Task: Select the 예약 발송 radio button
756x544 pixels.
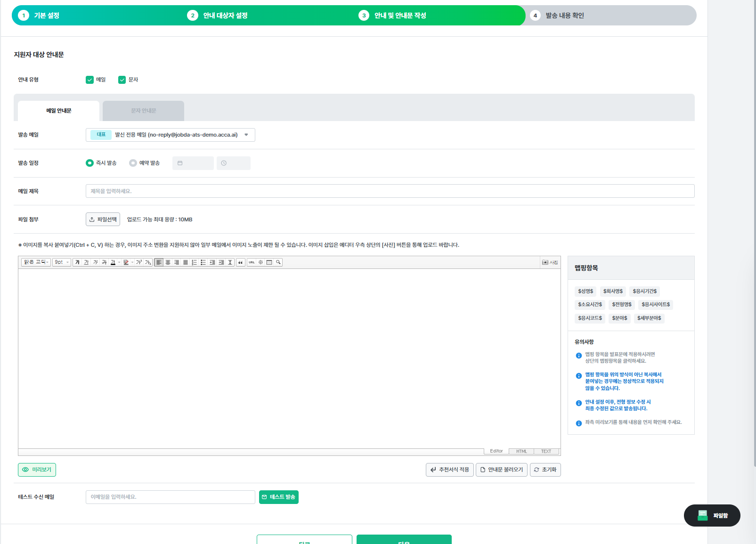Action: click(x=133, y=163)
